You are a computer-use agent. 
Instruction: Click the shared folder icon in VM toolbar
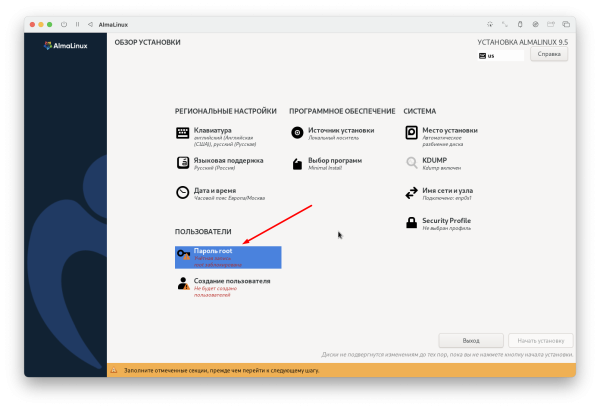point(551,24)
